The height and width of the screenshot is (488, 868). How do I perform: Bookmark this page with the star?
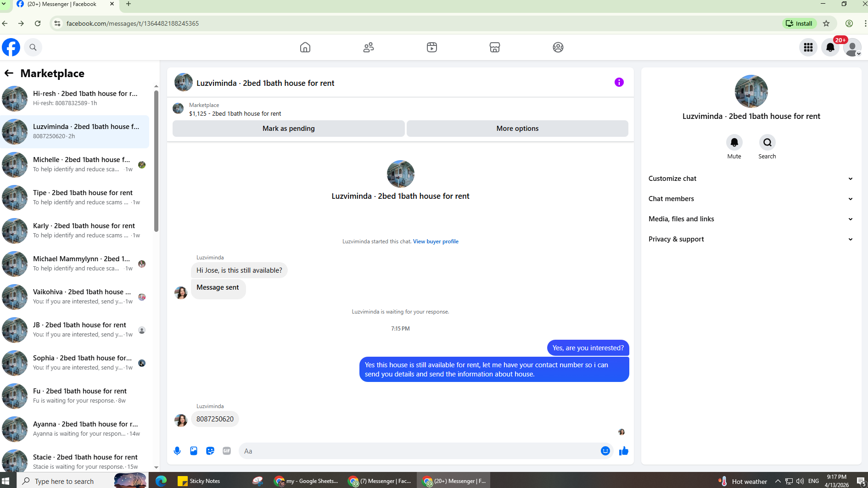coord(826,23)
